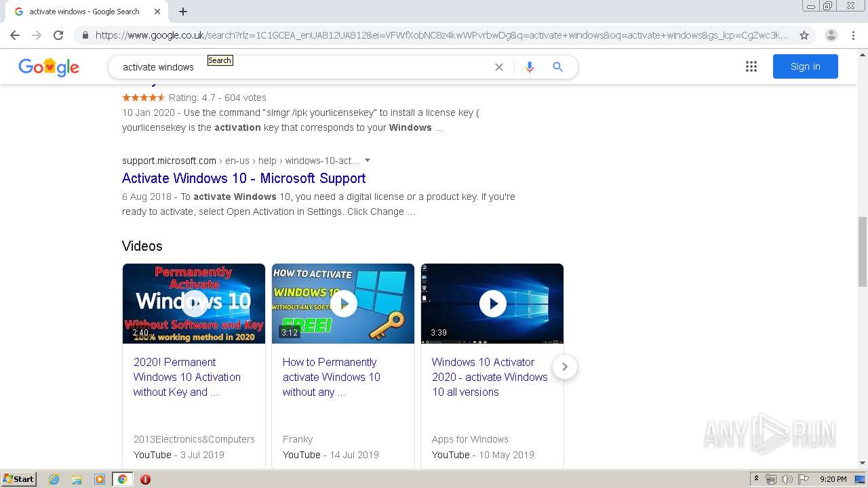View site information via the padlock icon
The image size is (868, 488).
[85, 35]
